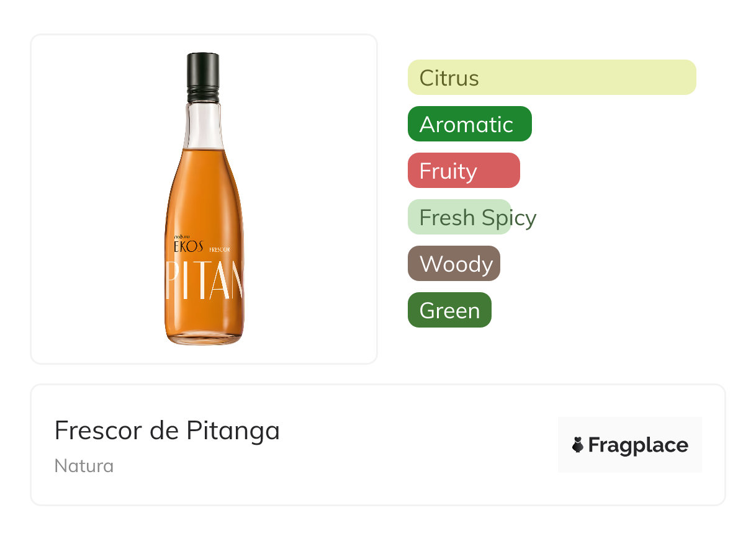Open the Natura brand link
The height and width of the screenshot is (536, 756).
click(x=84, y=465)
